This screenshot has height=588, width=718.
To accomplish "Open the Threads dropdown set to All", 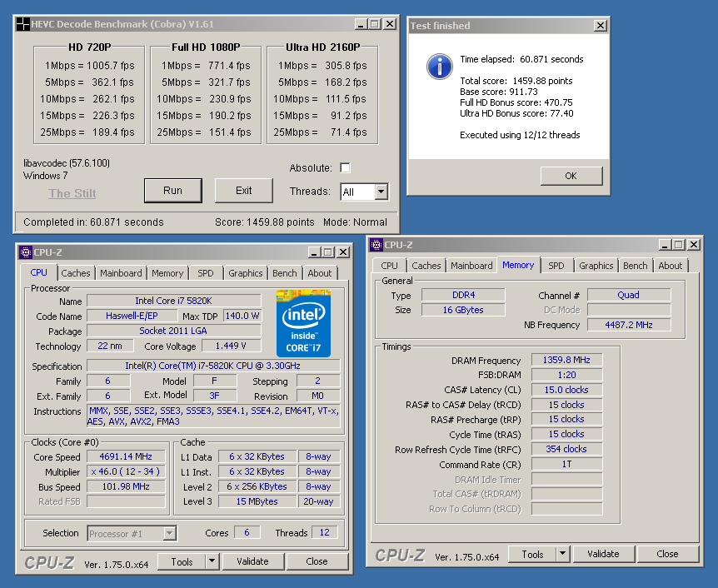I will point(381,192).
